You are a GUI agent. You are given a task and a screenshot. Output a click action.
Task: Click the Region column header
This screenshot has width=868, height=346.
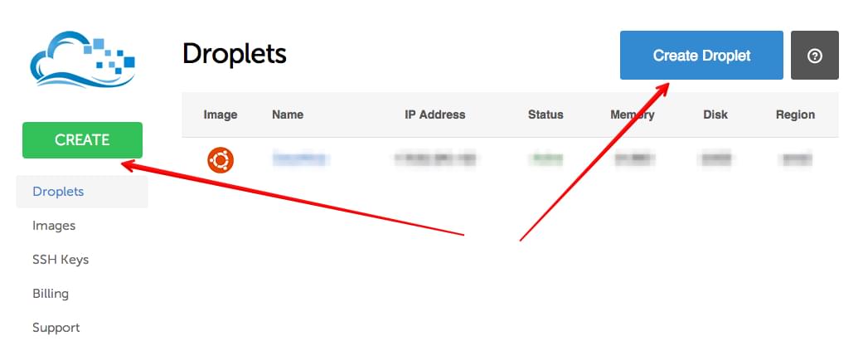(x=795, y=115)
